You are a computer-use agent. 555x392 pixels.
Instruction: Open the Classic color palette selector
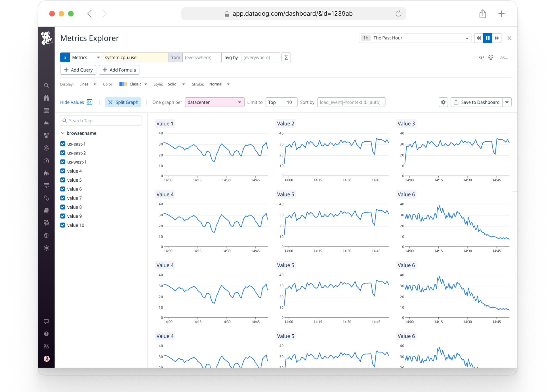point(133,84)
